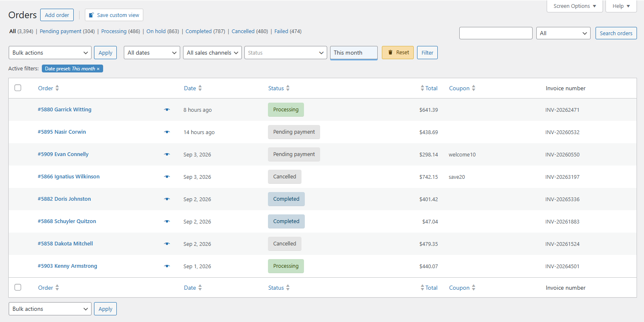Sort by Status using footer sort arrows
The image size is (644, 322).
(288, 288)
